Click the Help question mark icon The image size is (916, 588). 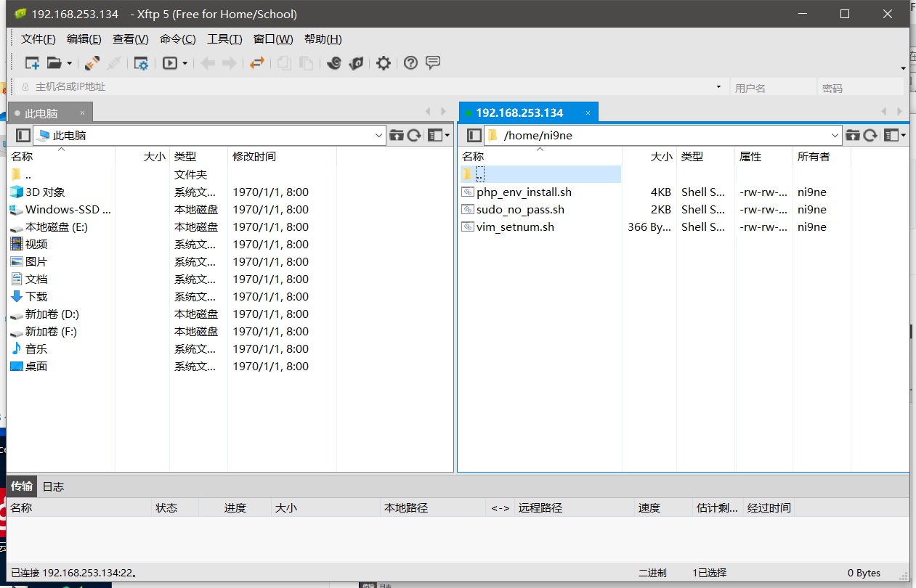pos(410,63)
